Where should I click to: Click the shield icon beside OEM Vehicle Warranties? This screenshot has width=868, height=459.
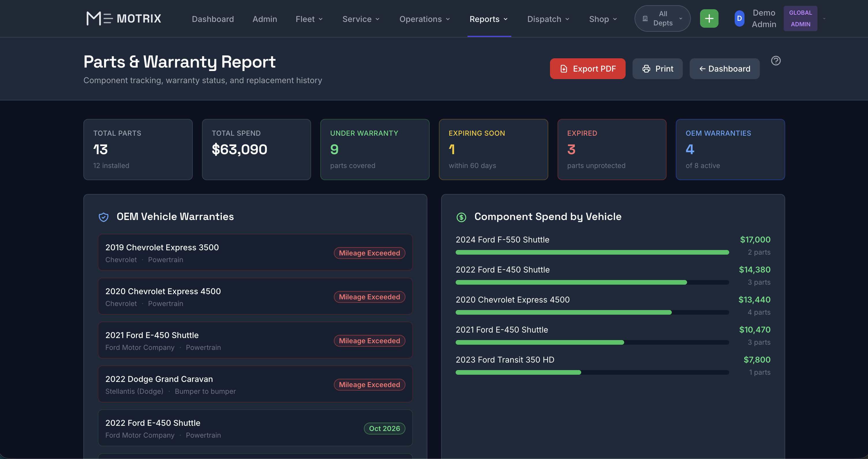[x=103, y=217]
